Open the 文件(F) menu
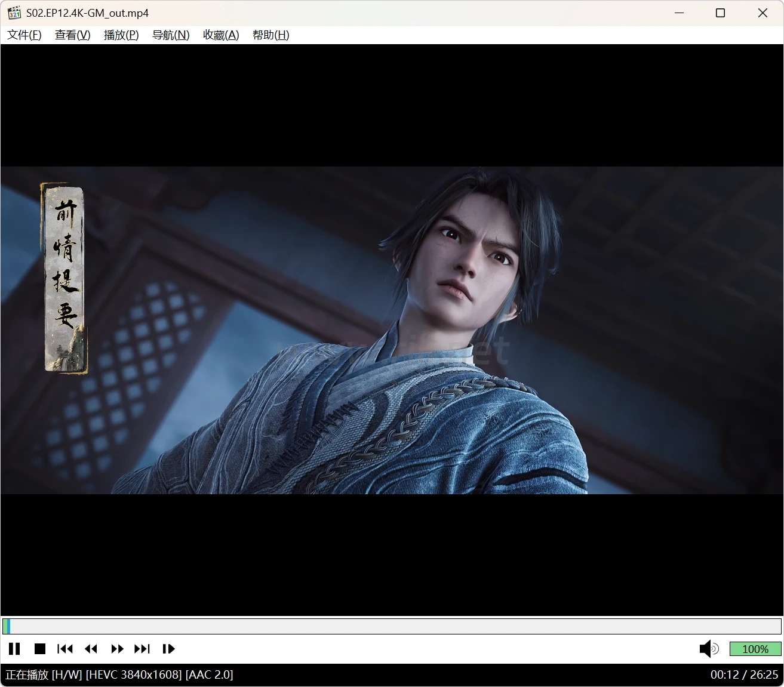Image resolution: width=784 pixels, height=687 pixels. click(24, 35)
